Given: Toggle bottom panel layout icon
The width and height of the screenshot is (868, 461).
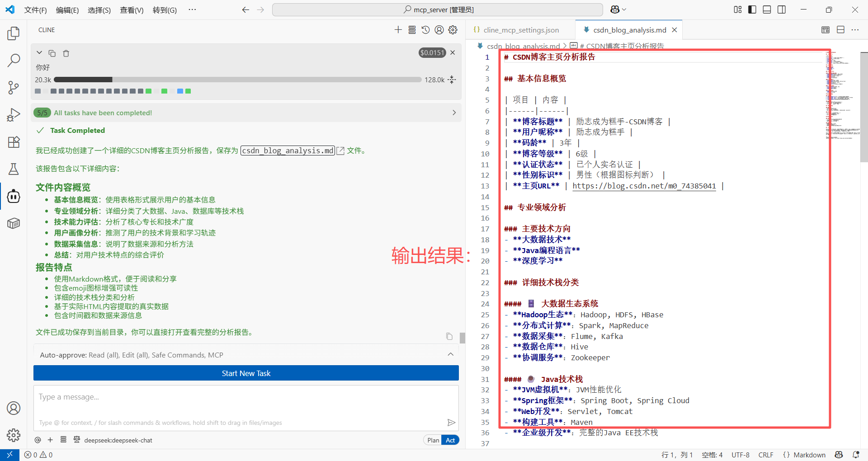Looking at the screenshot, I should click(x=767, y=9).
